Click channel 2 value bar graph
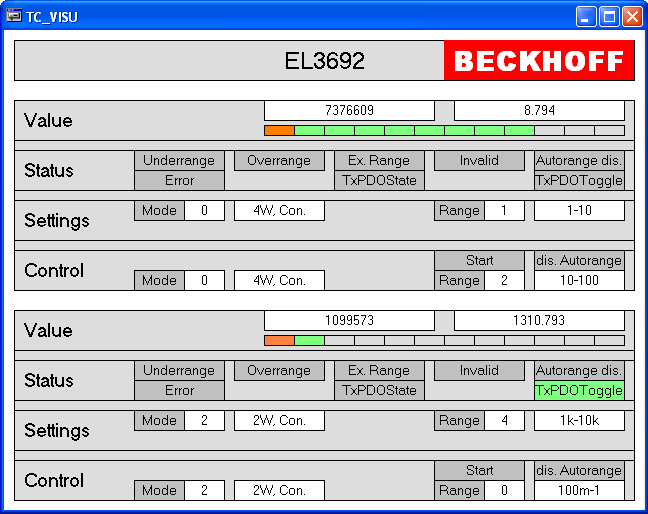The image size is (648, 514). coord(444,340)
